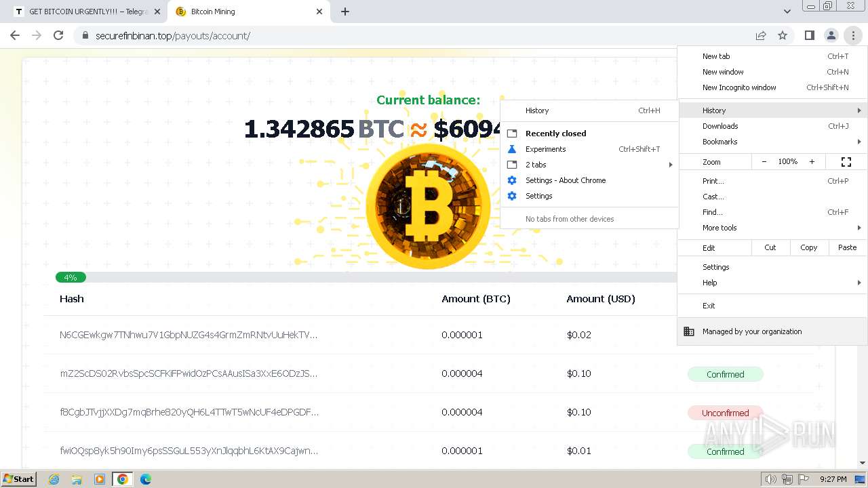Screen dimensions: 868x488
Task: Reopen the Experiments tab from recently closed
Action: click(x=589, y=149)
